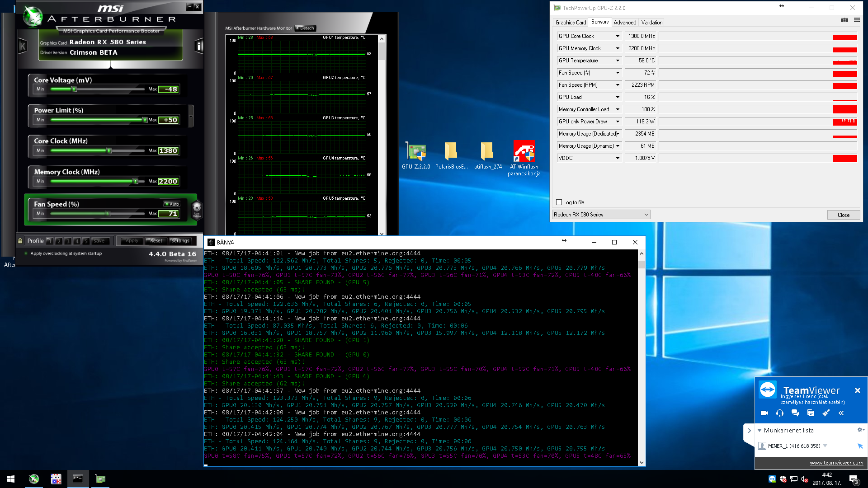The image size is (868, 488).
Task: Click the Core Clock slider handle
Action: tap(109, 150)
